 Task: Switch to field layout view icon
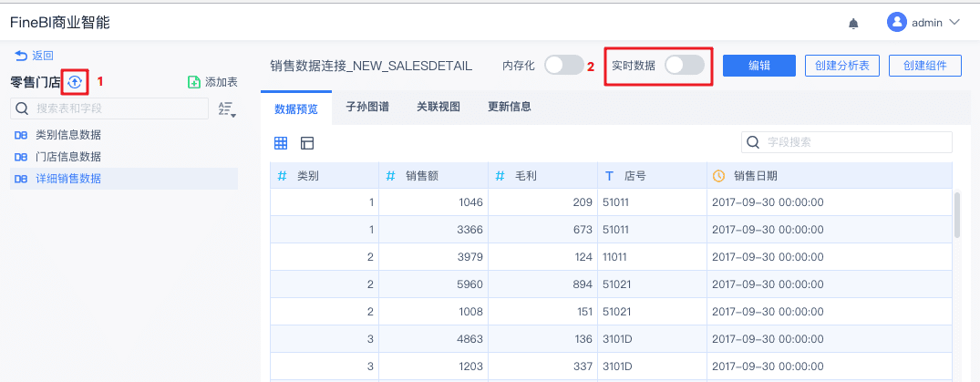tap(307, 143)
